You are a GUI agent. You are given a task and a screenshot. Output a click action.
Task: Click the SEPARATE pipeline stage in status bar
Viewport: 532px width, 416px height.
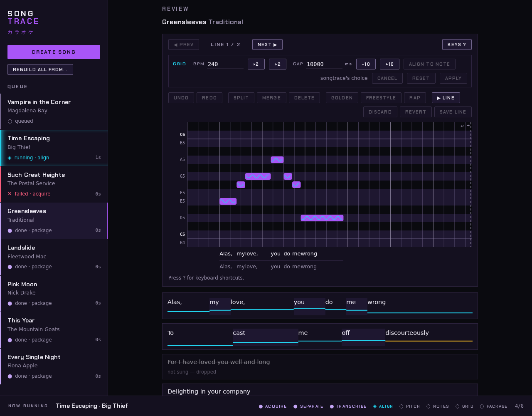(308, 406)
